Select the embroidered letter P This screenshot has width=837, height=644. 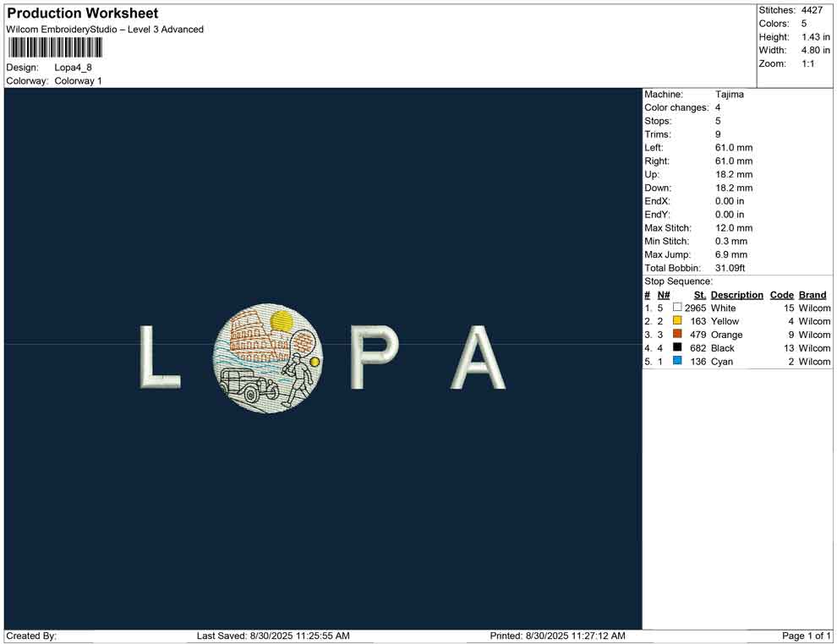coord(374,357)
